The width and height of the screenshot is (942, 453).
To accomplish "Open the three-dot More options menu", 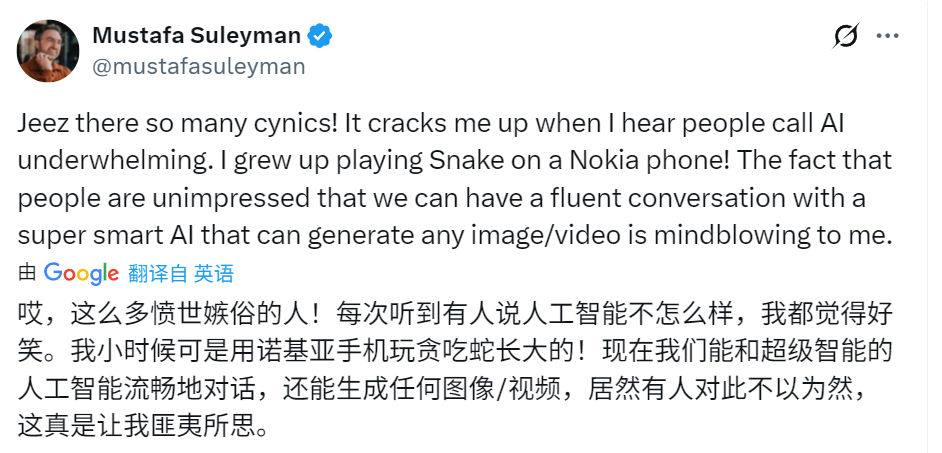I will [888, 37].
